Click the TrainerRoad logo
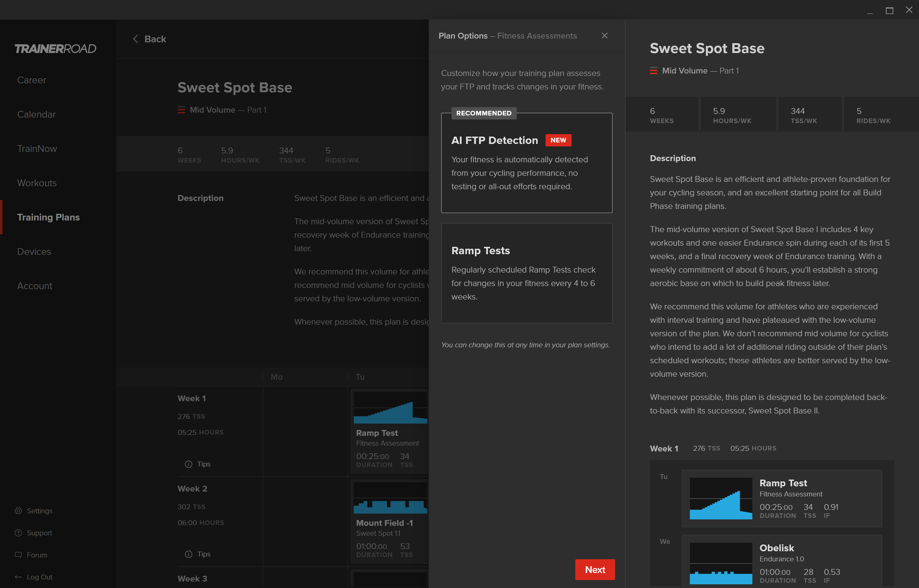The image size is (919, 588). (x=55, y=49)
